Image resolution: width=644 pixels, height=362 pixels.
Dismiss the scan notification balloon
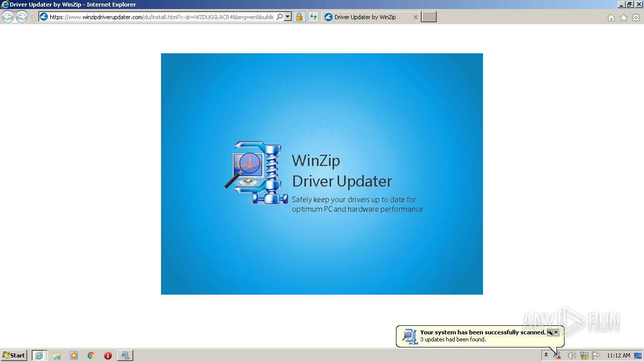coord(556,332)
